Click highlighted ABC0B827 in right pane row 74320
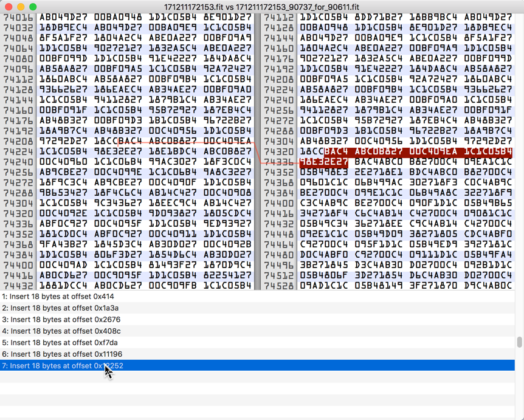 (x=379, y=151)
